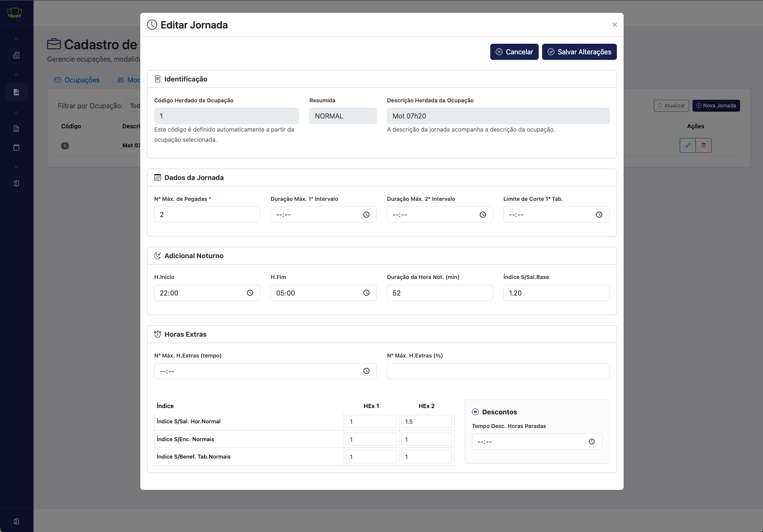Cancel editing with Cancelar button
The width and height of the screenshot is (763, 532).
click(x=514, y=52)
